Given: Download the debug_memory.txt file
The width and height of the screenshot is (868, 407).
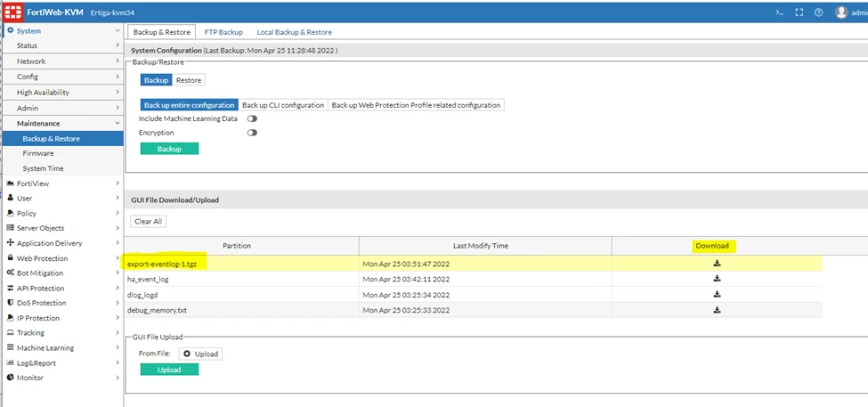Looking at the screenshot, I should 717,310.
